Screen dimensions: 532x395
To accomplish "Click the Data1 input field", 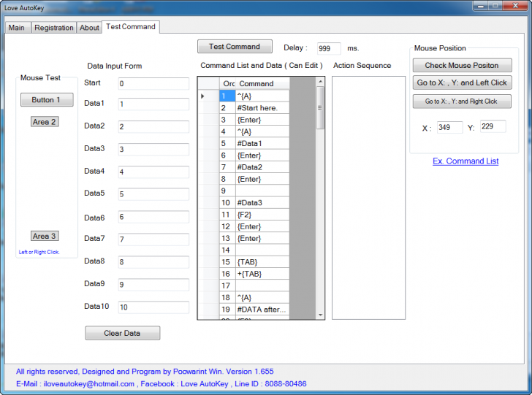I will [x=153, y=104].
